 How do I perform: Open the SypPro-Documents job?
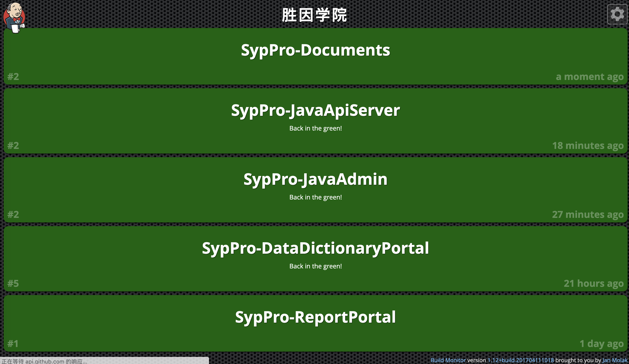[315, 50]
